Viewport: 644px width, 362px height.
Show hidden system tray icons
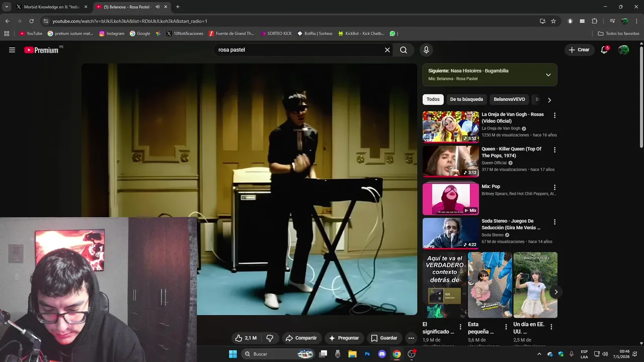[x=539, y=354]
